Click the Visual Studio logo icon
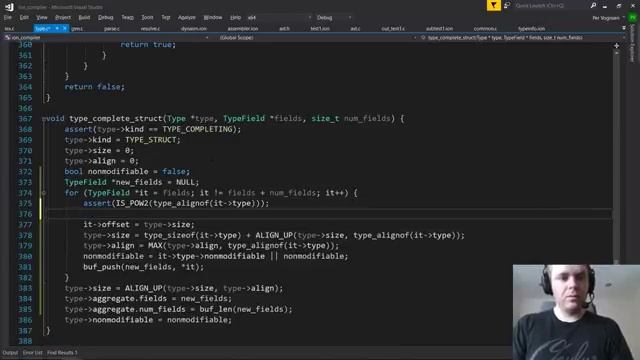 point(9,7)
